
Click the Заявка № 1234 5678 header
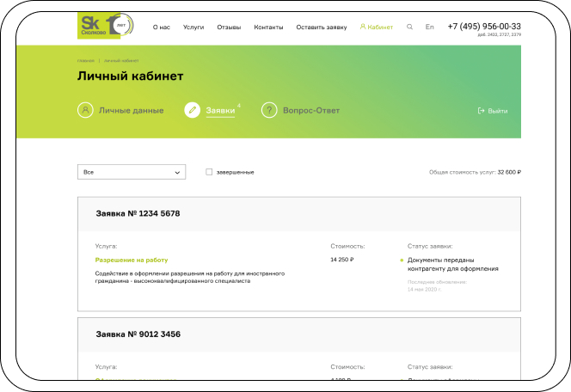138,214
